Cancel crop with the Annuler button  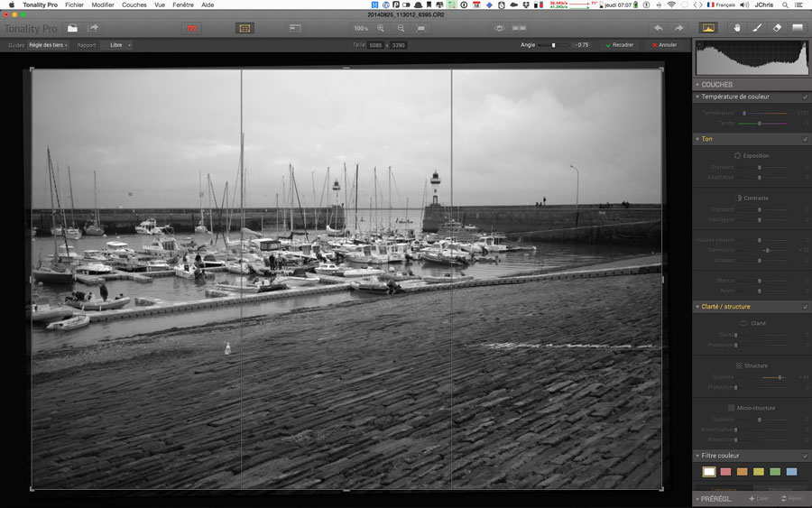pyautogui.click(x=664, y=45)
